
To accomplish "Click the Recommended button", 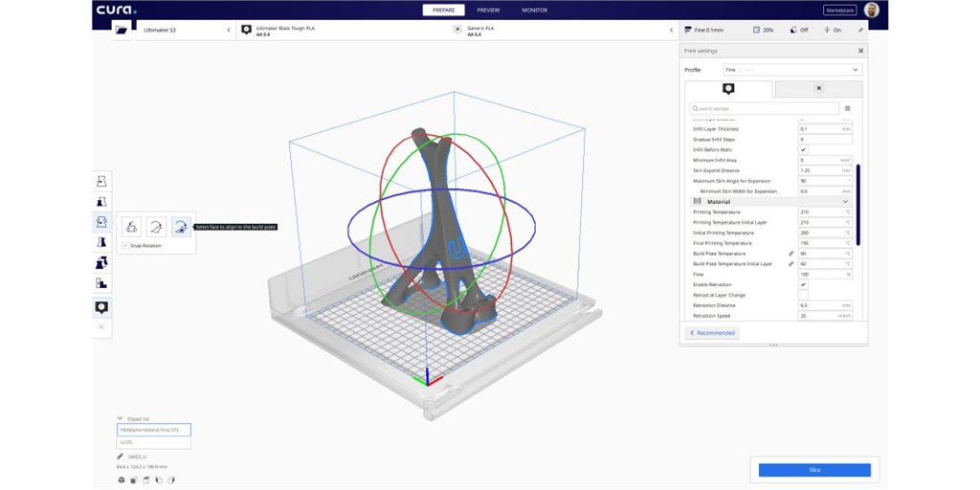I will coord(712,333).
